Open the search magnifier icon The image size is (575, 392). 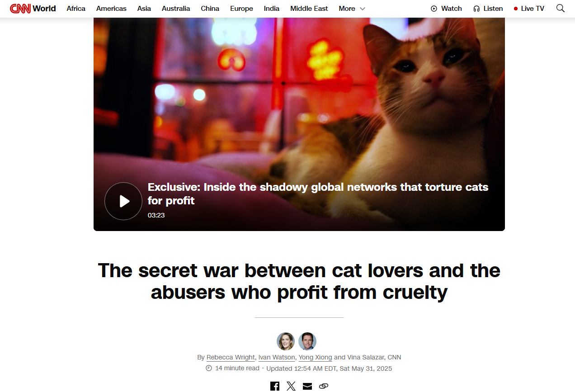[x=561, y=8]
